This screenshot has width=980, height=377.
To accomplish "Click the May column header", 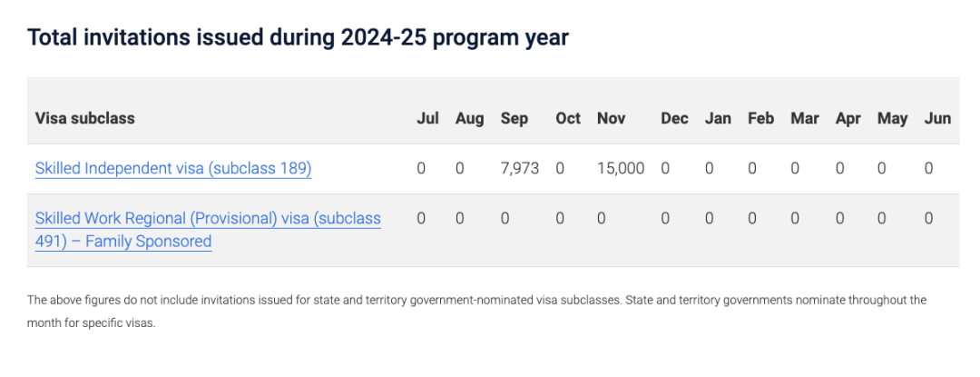I will [892, 119].
